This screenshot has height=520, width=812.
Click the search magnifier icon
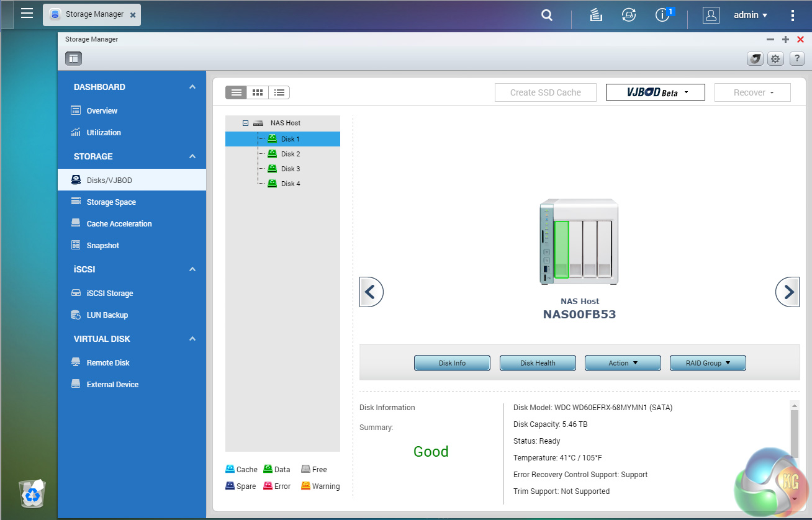click(x=547, y=16)
